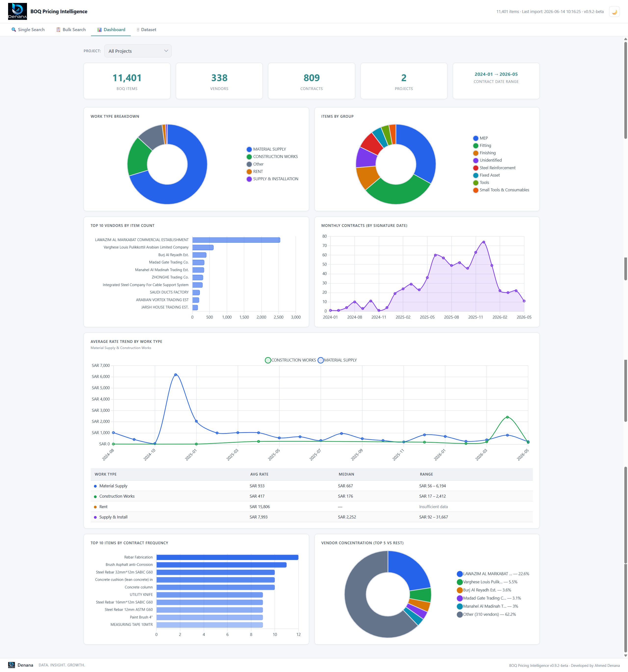Click Other (310 vendors) 62.2% legend entry

tap(486, 614)
